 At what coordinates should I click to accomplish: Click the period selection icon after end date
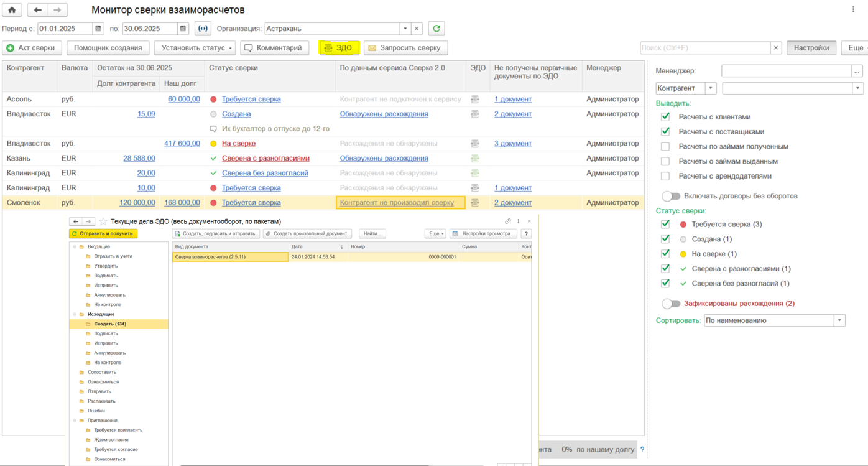(203, 29)
